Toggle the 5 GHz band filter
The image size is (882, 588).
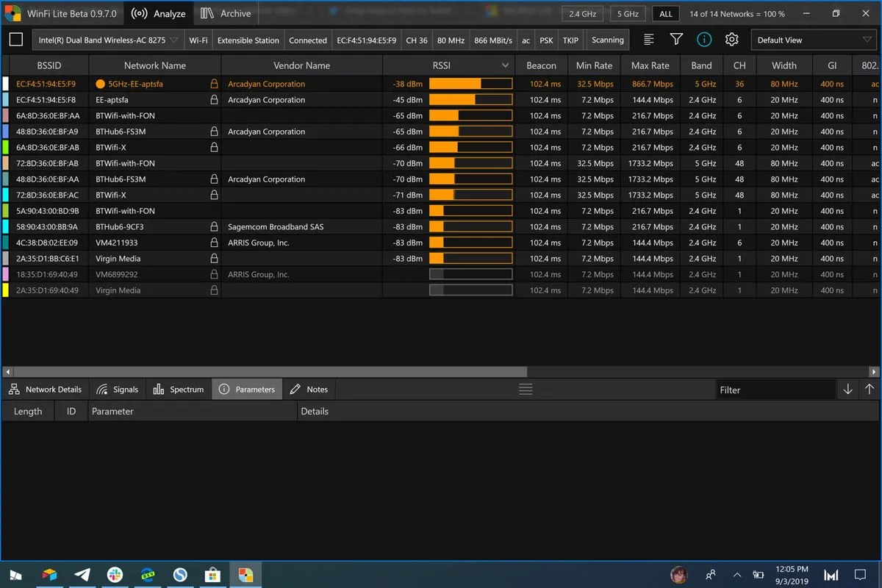pos(628,14)
